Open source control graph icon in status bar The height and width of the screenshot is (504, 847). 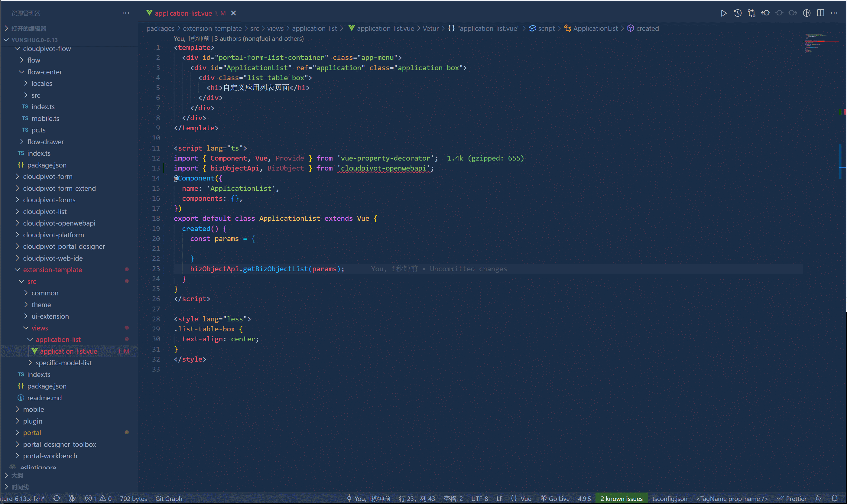tap(72, 498)
